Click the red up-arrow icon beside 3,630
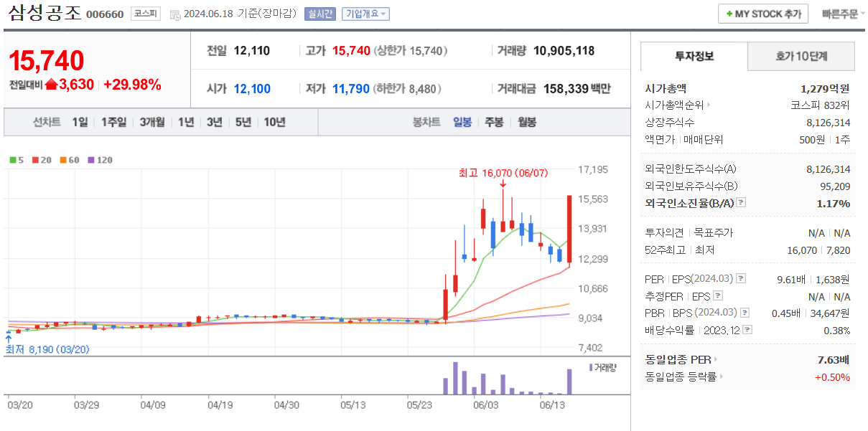Viewport: 868px width, 431px height. 51,85
